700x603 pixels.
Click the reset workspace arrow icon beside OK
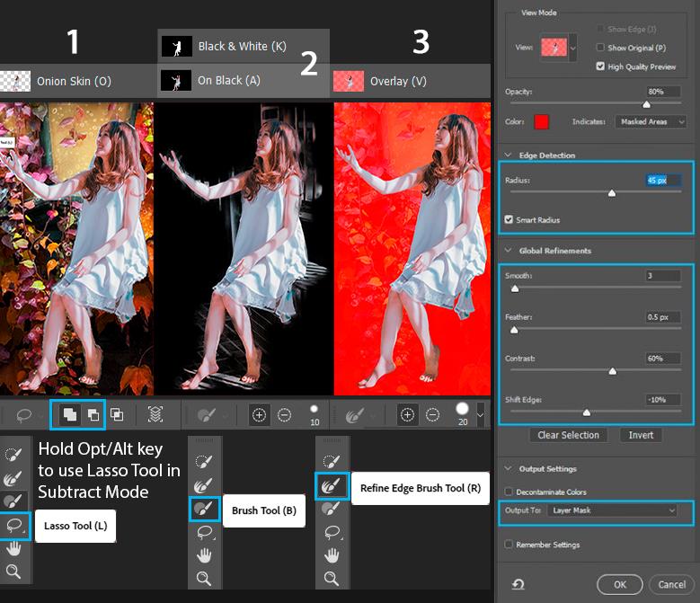click(x=518, y=584)
